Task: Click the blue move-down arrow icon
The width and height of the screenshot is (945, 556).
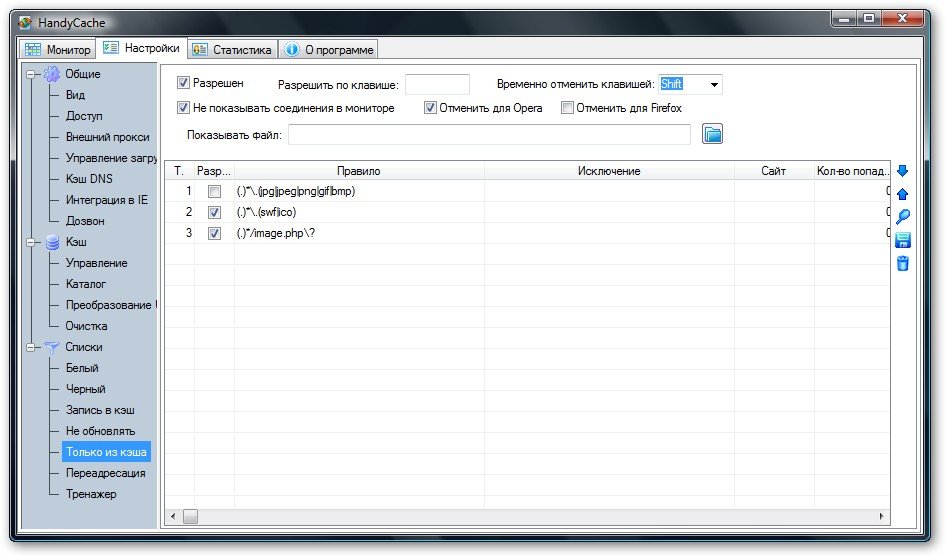Action: pos(902,171)
